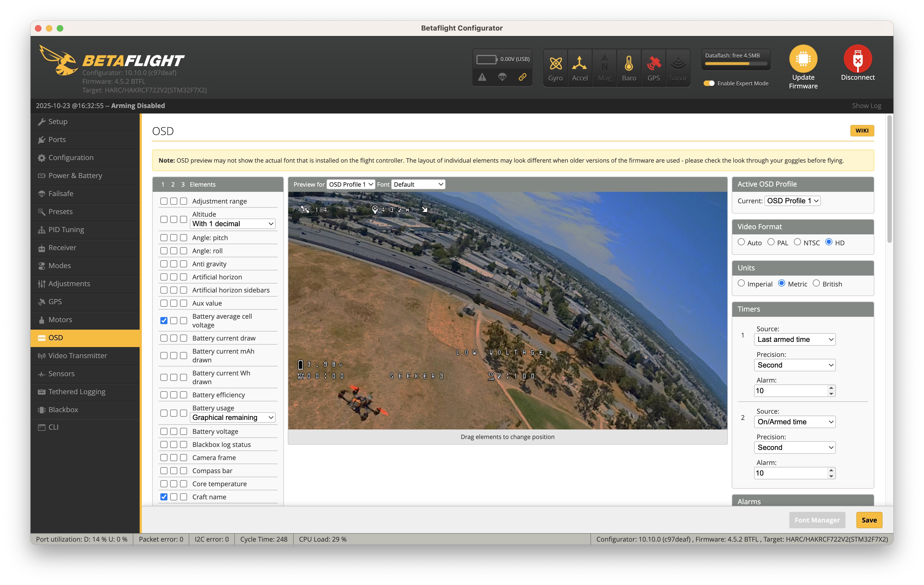Open the WIKI link button
The height and width of the screenshot is (585, 924).
click(862, 130)
